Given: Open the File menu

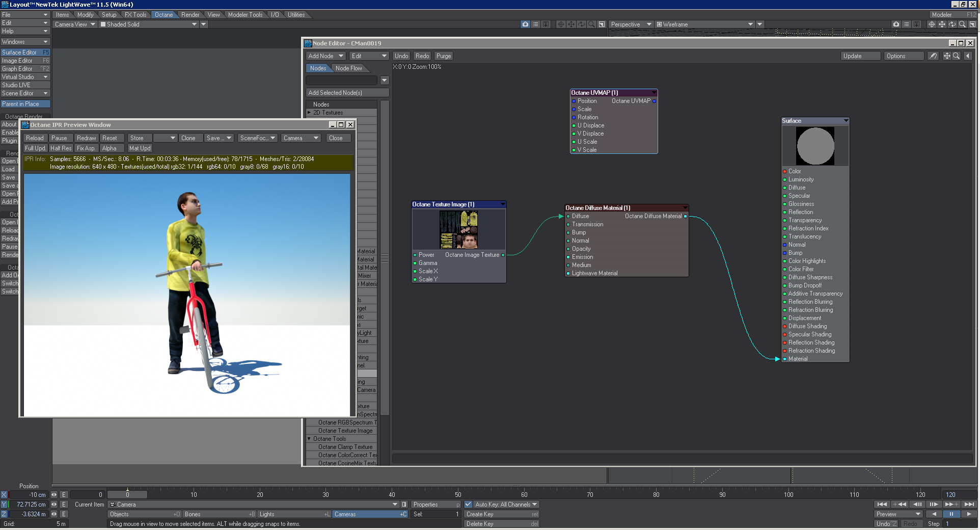Looking at the screenshot, I should point(24,15).
